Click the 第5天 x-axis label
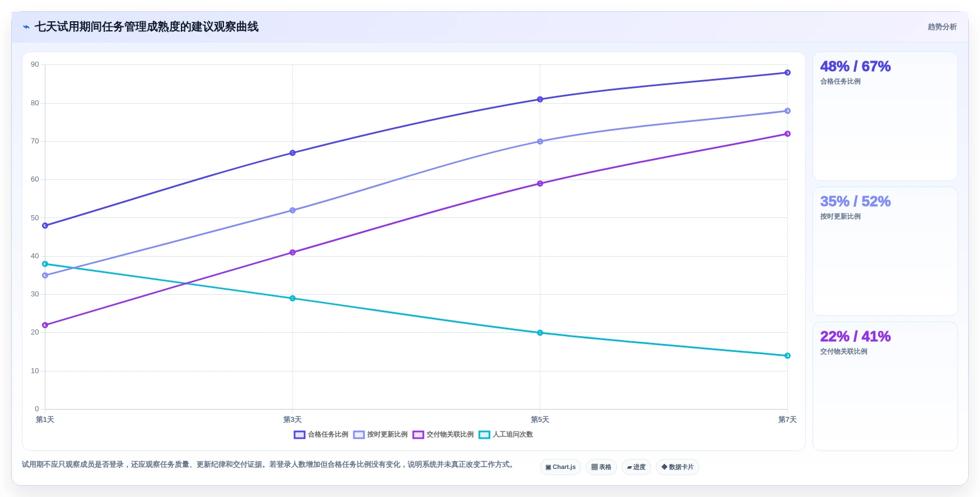980x497 pixels. pyautogui.click(x=540, y=420)
